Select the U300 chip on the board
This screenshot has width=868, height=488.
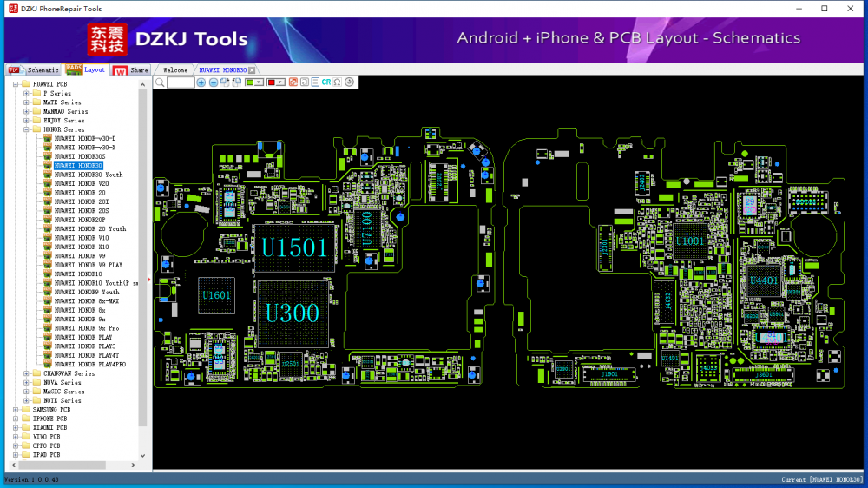coord(292,313)
